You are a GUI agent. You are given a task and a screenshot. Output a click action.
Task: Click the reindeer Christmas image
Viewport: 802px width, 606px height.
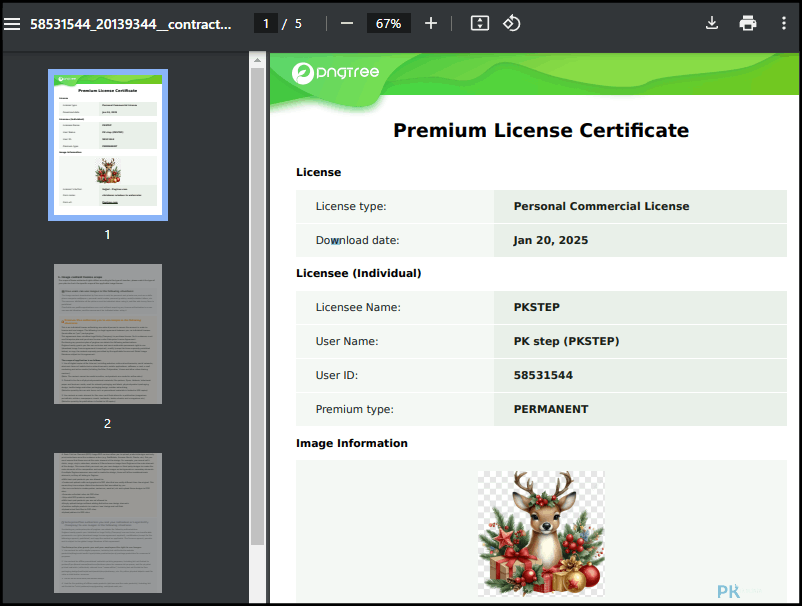coord(541,533)
